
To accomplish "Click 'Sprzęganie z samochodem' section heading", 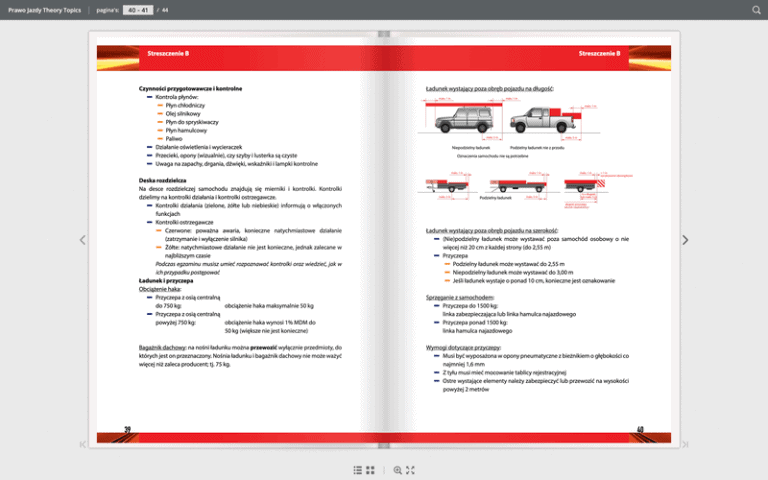I will pos(461,297).
